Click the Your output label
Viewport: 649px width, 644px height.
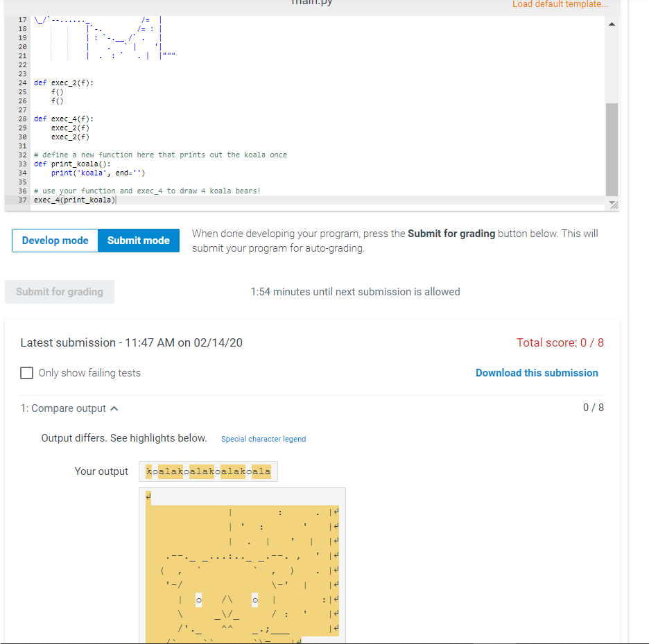click(x=101, y=471)
